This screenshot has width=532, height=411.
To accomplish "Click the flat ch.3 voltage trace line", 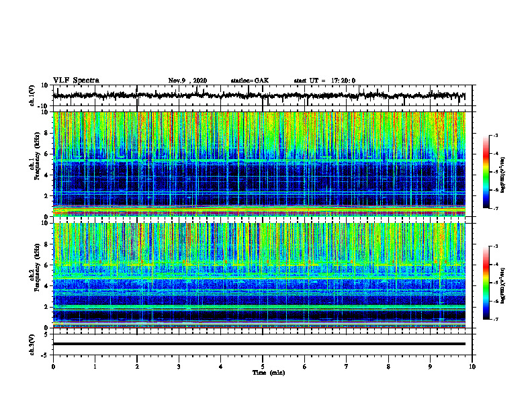I will click(259, 344).
